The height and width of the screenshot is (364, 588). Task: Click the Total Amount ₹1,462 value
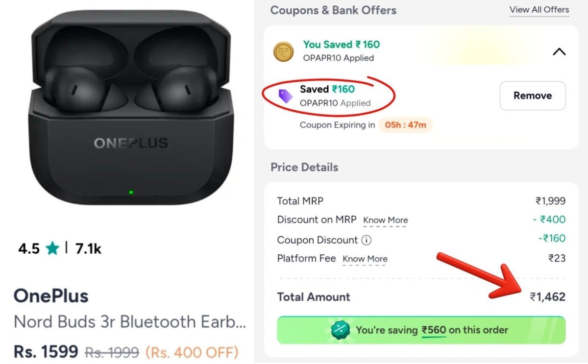pyautogui.click(x=548, y=297)
